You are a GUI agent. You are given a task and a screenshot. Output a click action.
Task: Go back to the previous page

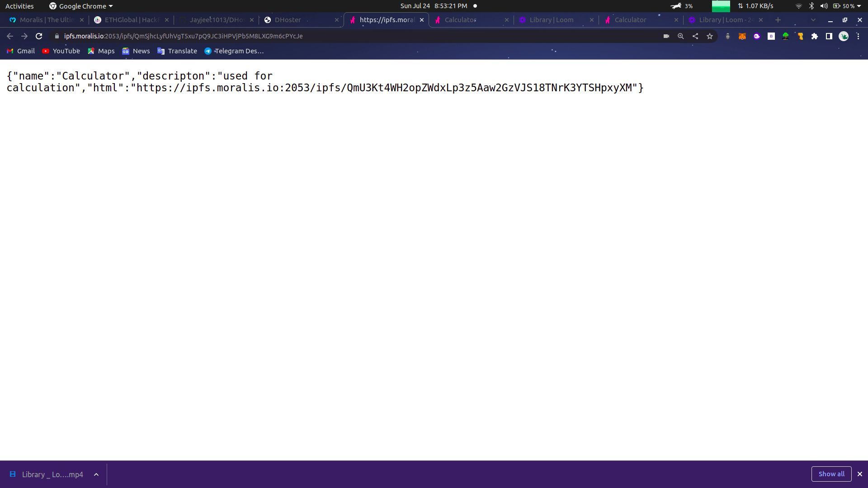10,36
